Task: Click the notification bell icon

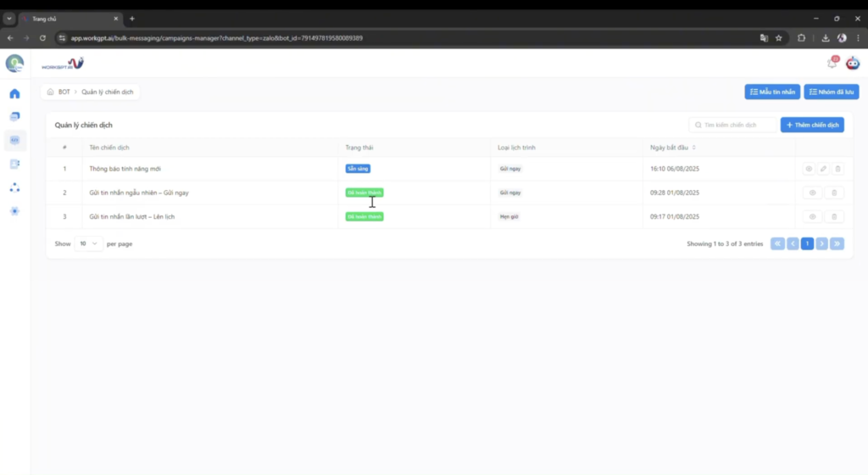Action: (x=832, y=64)
